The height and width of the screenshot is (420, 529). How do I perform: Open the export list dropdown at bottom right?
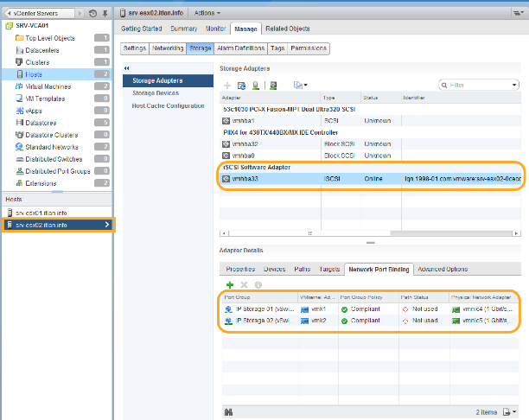coord(515,410)
